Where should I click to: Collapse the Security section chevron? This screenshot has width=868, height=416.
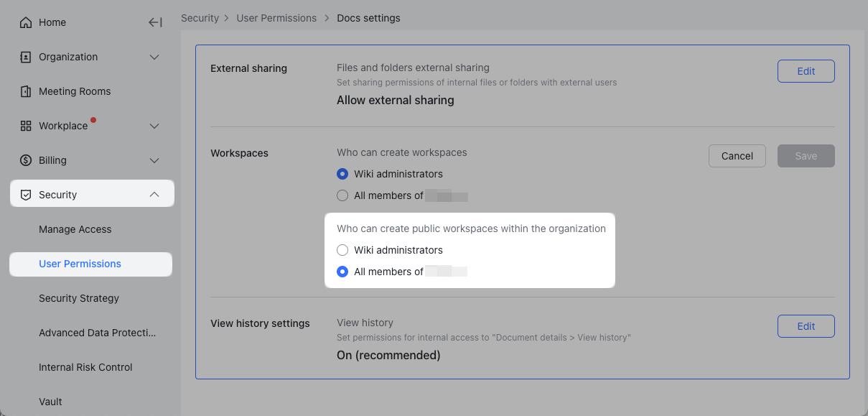[154, 195]
